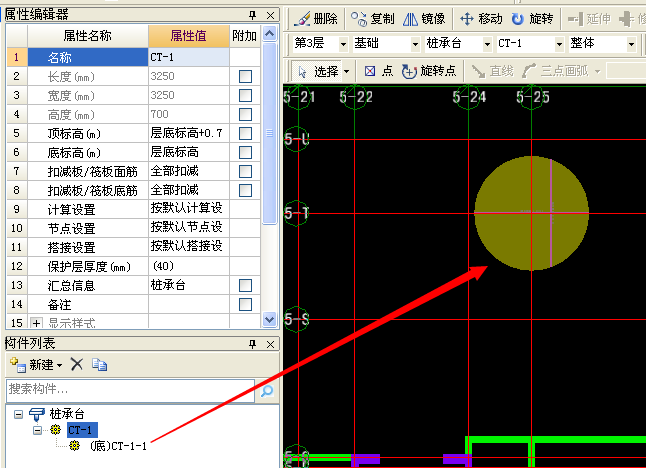Close the 属性编辑器 panel
This screenshot has height=468, width=646.
[x=270, y=15]
